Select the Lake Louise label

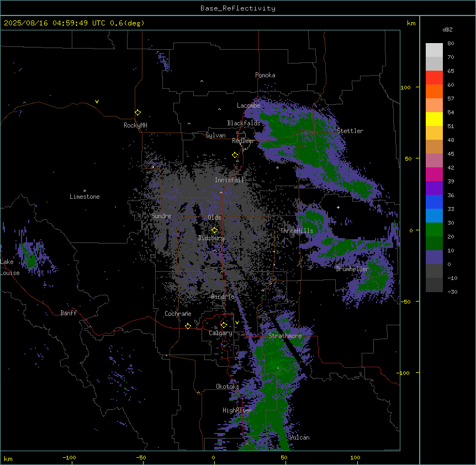[x=10, y=267]
